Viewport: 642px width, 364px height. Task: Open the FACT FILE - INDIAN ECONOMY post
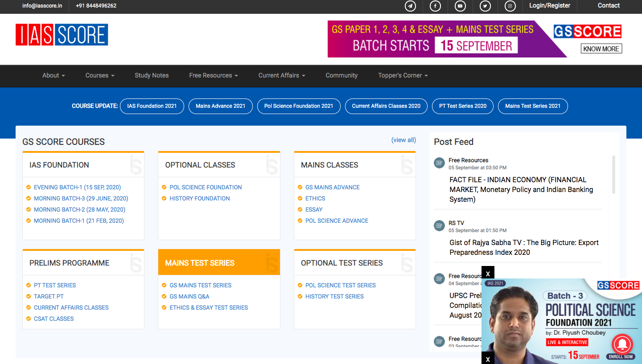click(521, 189)
